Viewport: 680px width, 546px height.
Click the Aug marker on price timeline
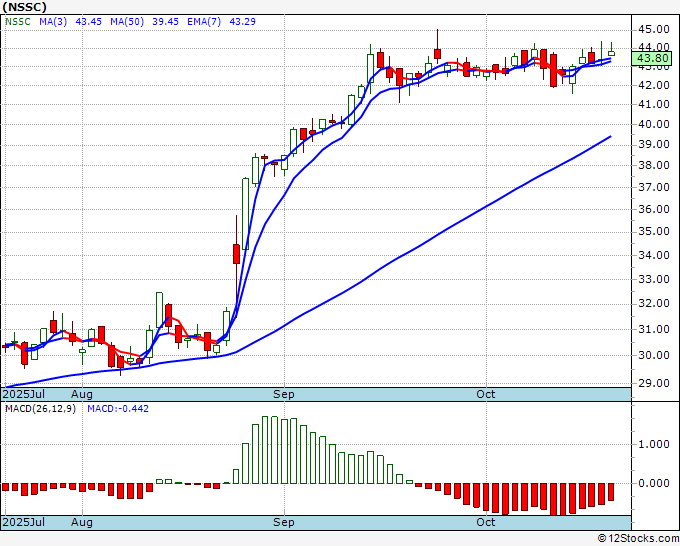pyautogui.click(x=82, y=394)
